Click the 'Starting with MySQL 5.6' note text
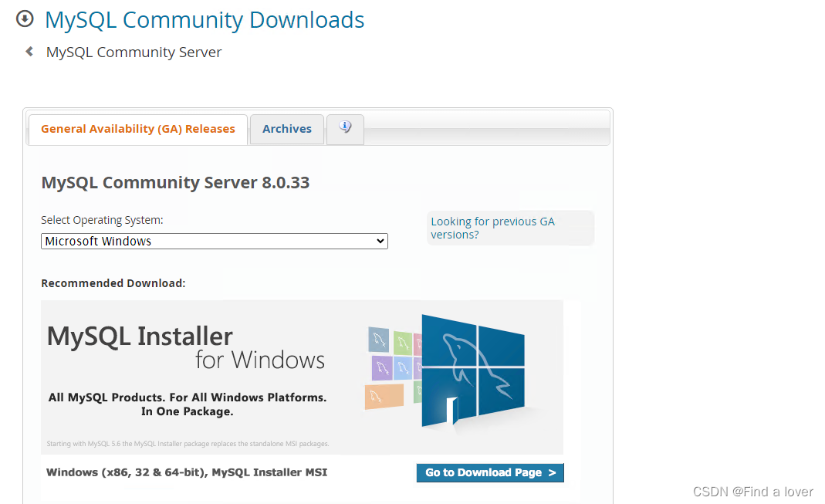The image size is (825, 504). [x=188, y=444]
